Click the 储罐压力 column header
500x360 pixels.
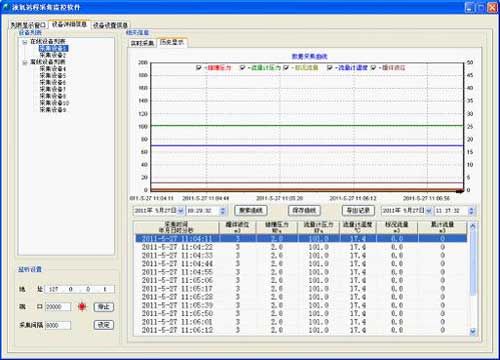click(277, 227)
